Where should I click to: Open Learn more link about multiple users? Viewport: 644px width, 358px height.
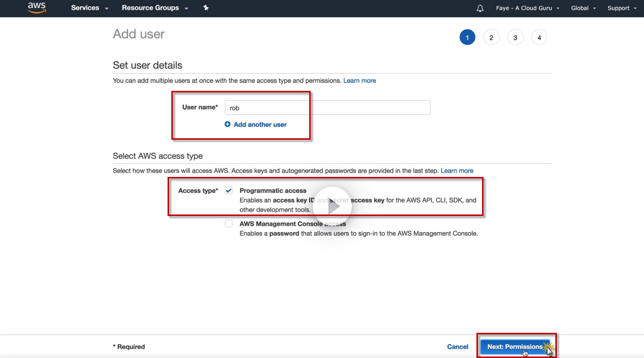point(359,81)
